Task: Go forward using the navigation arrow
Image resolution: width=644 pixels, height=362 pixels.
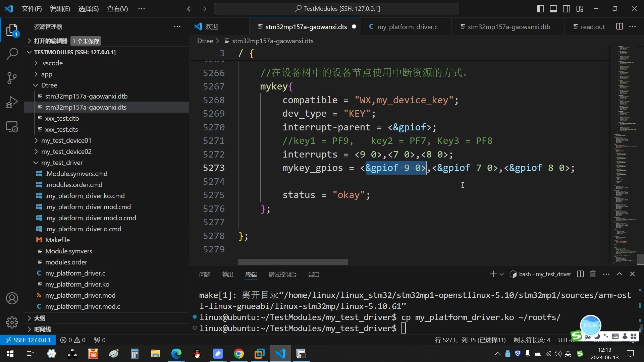Action: point(203,9)
